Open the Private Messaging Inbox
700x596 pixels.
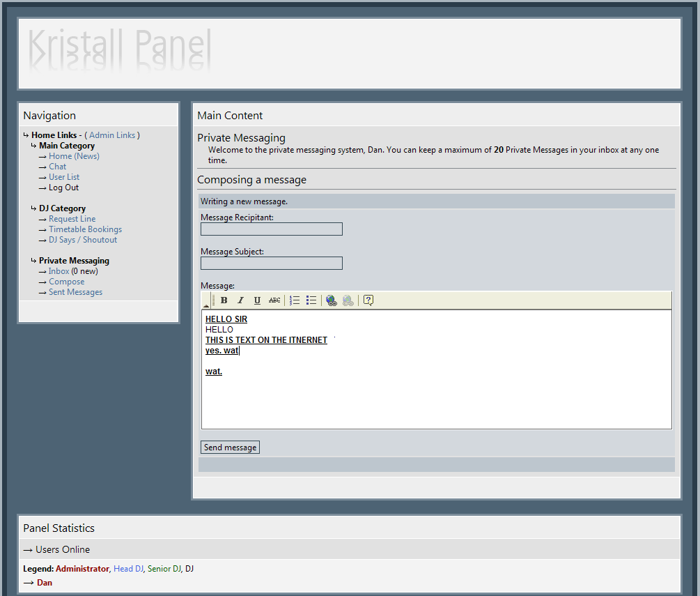[59, 271]
